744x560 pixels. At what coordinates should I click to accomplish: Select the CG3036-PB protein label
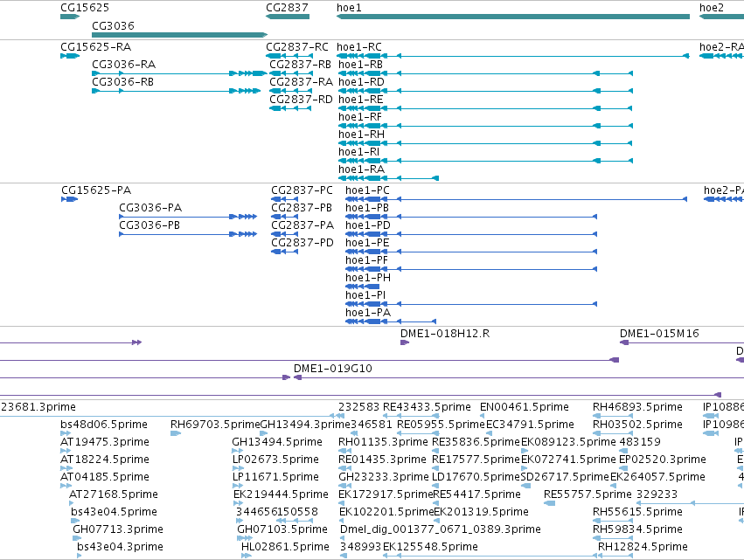click(x=149, y=225)
